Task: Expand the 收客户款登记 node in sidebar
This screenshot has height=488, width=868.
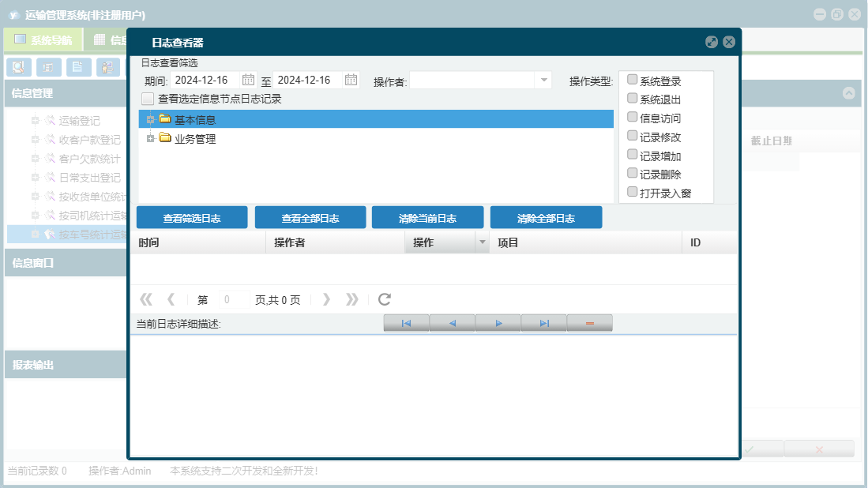Action: (35, 140)
